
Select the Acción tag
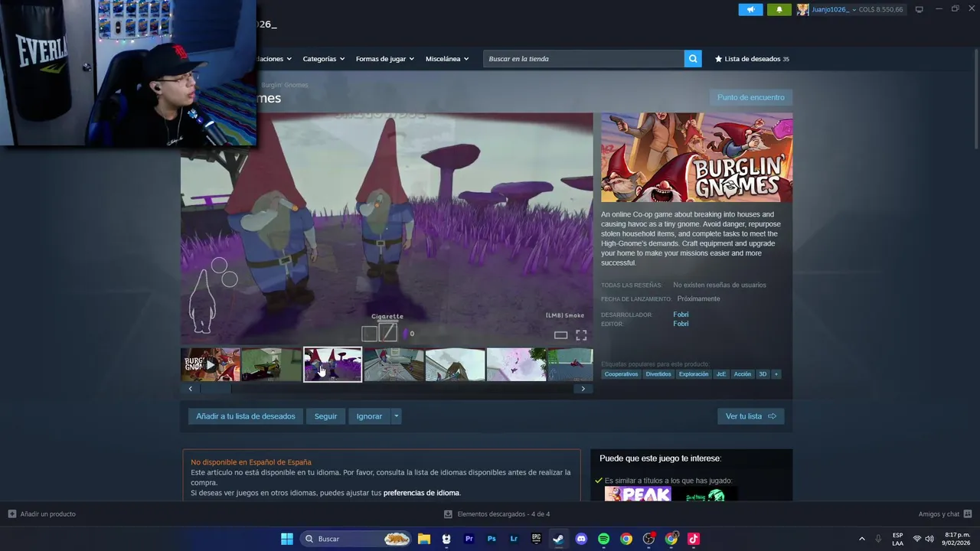(x=743, y=374)
